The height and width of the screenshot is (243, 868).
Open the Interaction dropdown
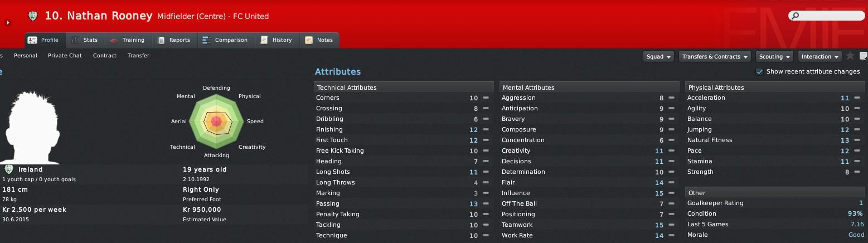[x=820, y=56]
